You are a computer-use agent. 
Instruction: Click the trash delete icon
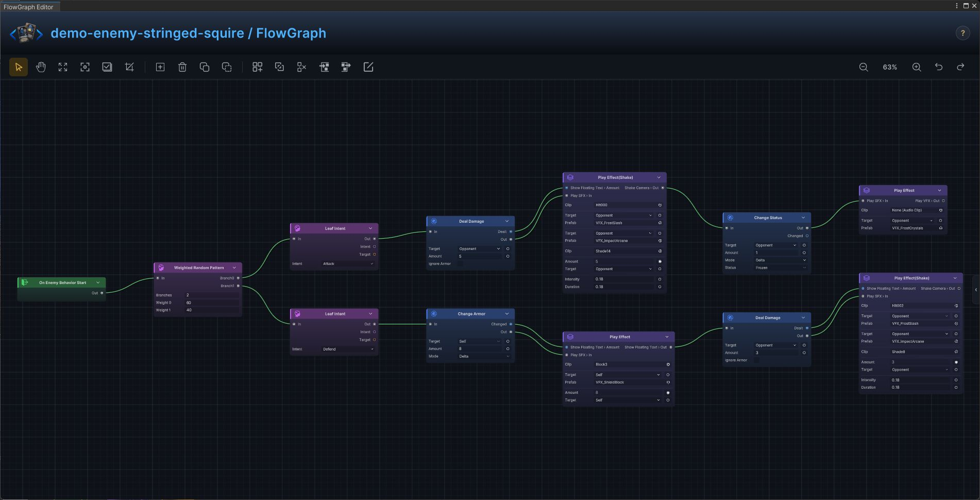tap(182, 67)
